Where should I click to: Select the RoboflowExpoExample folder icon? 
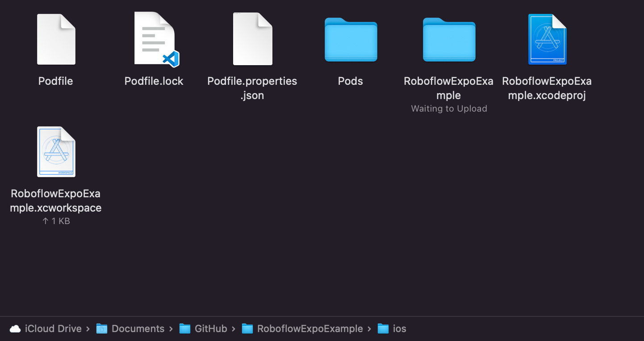click(449, 40)
